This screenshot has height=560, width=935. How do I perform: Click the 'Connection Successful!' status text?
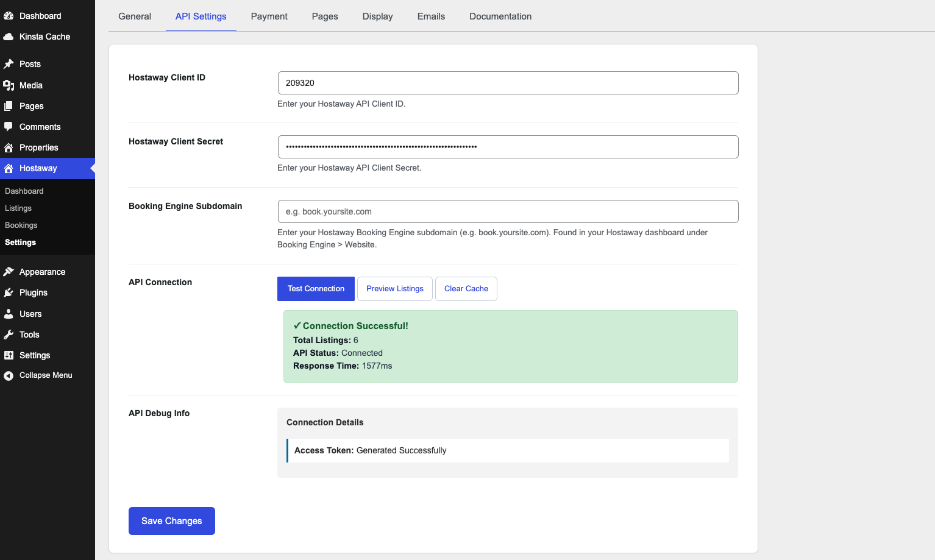tap(355, 326)
